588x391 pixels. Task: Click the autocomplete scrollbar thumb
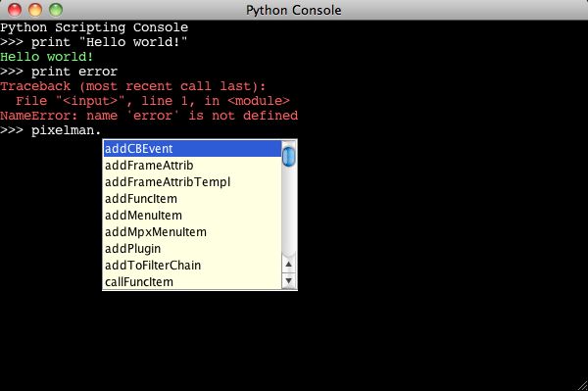point(288,157)
